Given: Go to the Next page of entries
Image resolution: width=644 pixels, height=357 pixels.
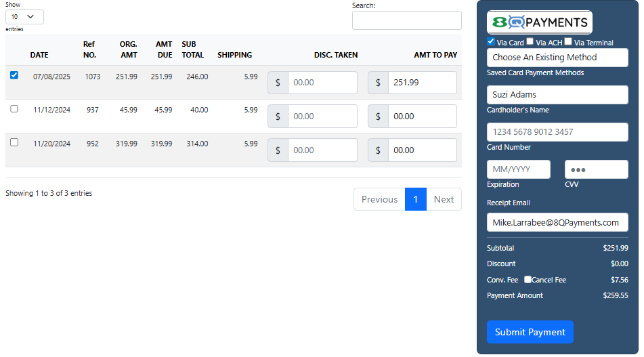Looking at the screenshot, I should click(x=444, y=199).
